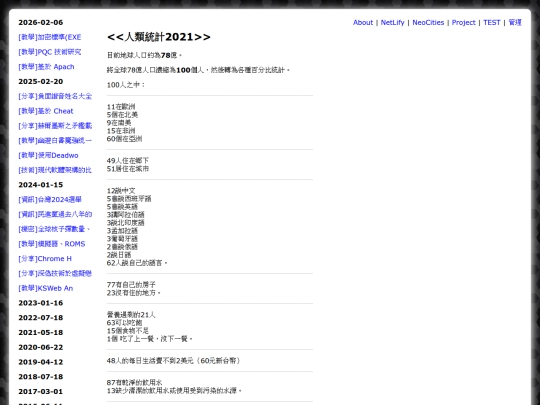Go to the NeoCities link

(x=428, y=22)
